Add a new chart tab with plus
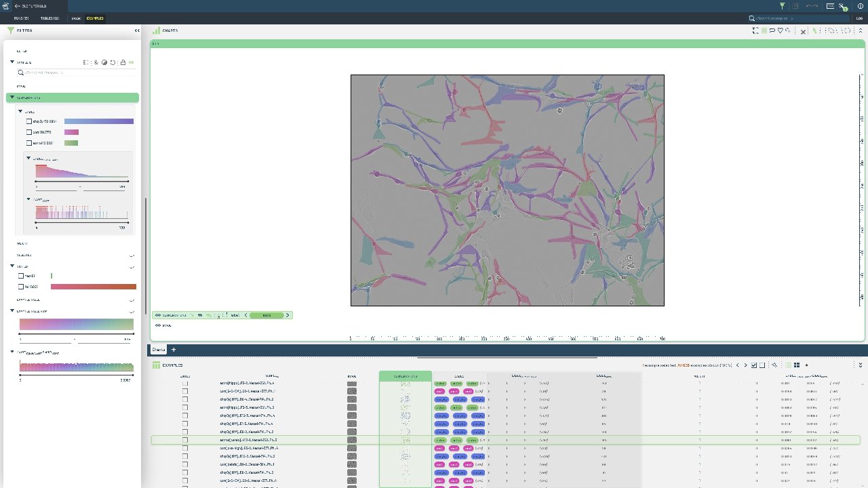The width and height of the screenshot is (868, 488). (x=174, y=350)
